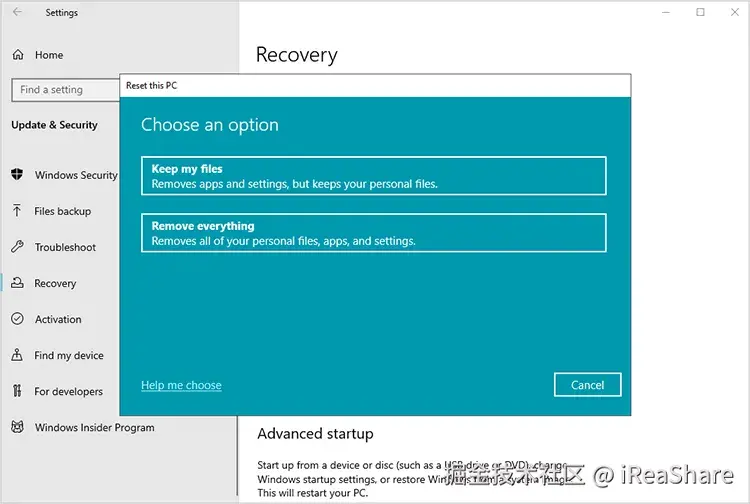This screenshot has width=750, height=504.
Task: Select the Find my device icon
Action: point(17,355)
